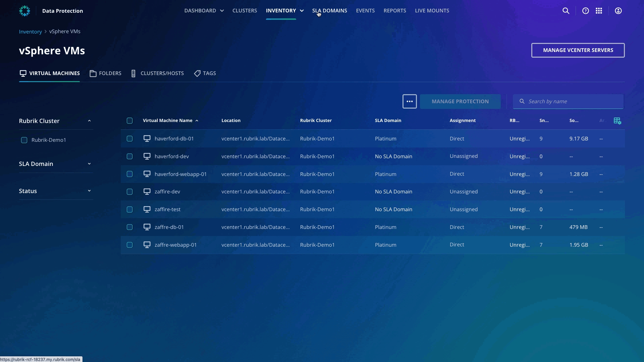The image size is (644, 362).
Task: Open the global search magnifier icon
Action: [x=566, y=11]
